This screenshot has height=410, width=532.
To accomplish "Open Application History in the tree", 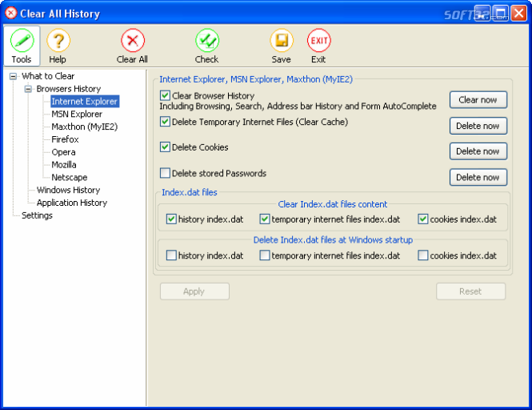I will point(72,203).
